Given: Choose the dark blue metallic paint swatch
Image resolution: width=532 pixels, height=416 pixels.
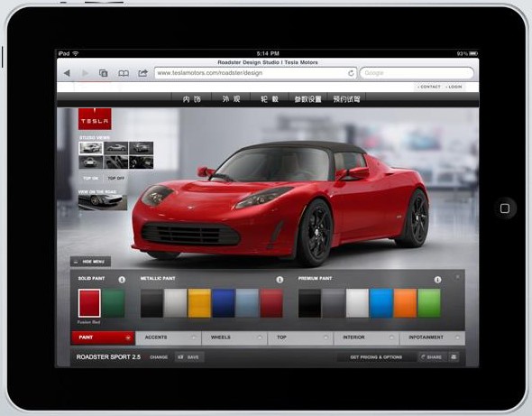Looking at the screenshot, I should click(x=224, y=303).
